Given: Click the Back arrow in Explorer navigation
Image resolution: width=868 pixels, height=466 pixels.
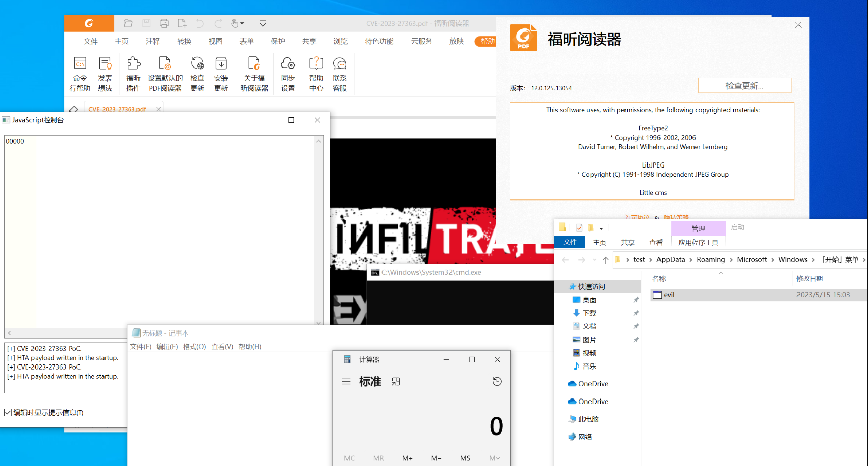Looking at the screenshot, I should 565,260.
